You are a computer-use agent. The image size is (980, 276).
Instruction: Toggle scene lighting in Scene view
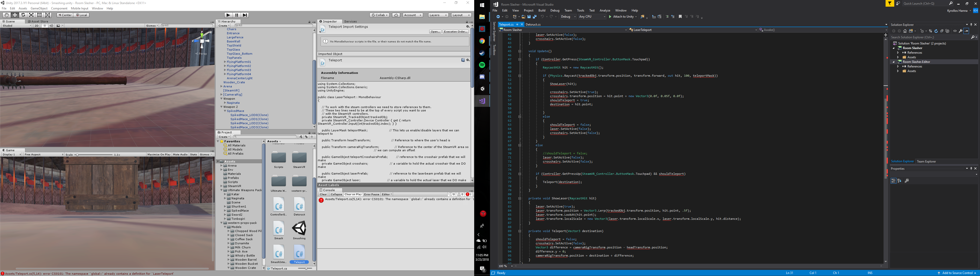coord(45,26)
